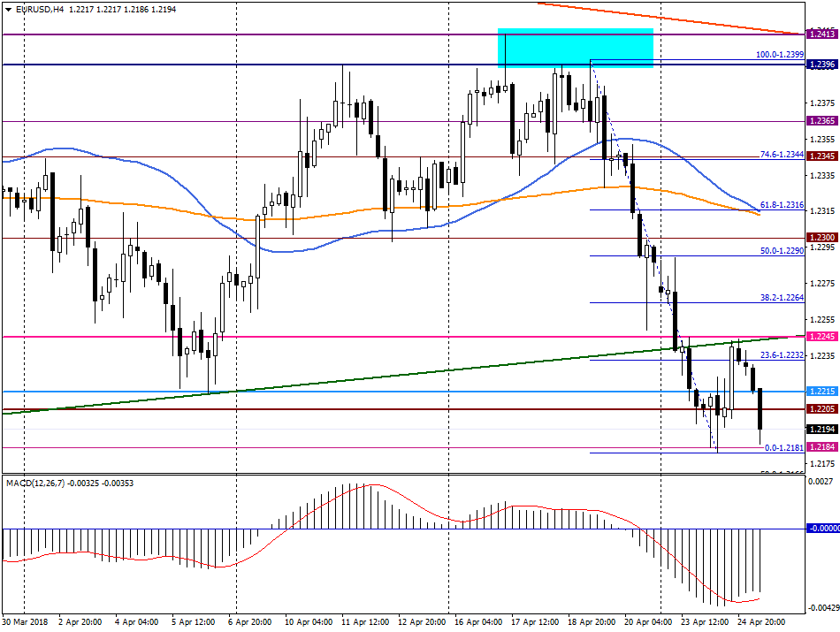
Task: Select the 1.2345 dark red level label
Action: (821, 156)
